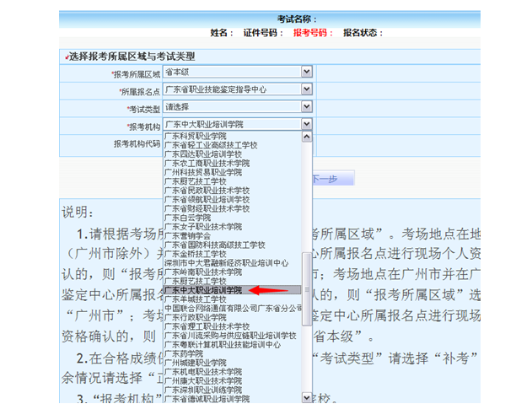Choose 广州科技贸易职业学院 option
The image size is (516, 420).
203,172
